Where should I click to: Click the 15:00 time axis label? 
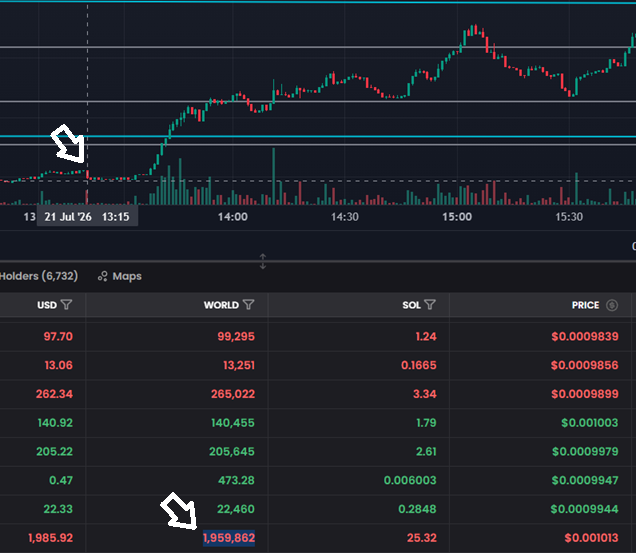coord(457,217)
